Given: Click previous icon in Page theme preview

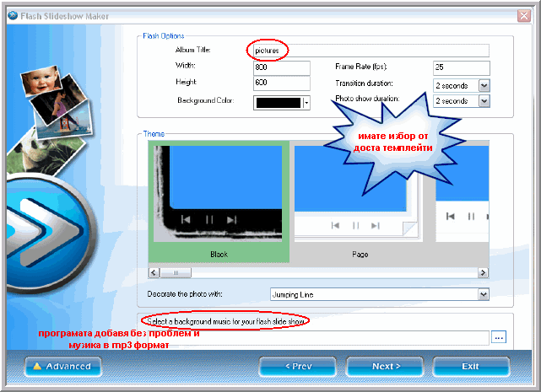Looking at the screenshot, I should click(335, 225).
